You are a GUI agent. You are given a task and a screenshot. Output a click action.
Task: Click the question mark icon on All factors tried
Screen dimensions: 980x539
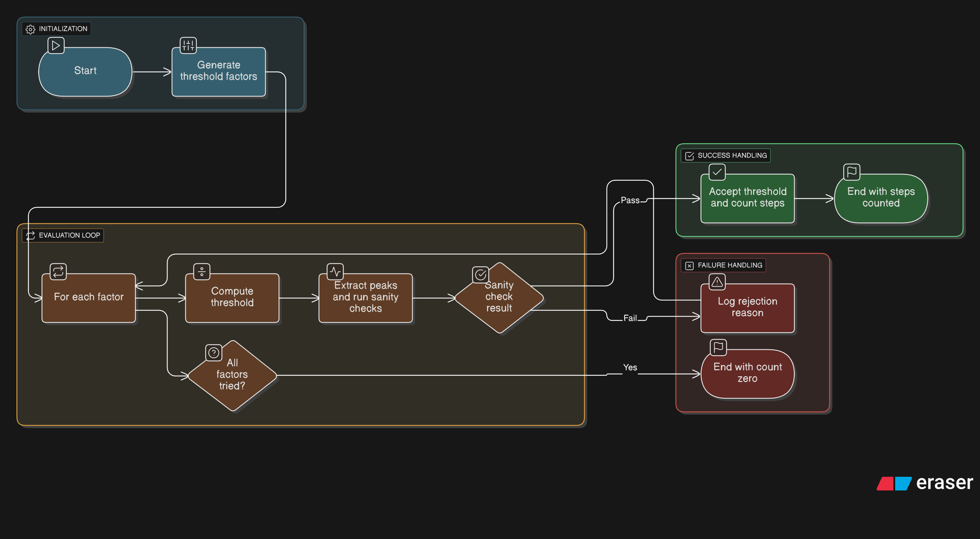click(214, 352)
